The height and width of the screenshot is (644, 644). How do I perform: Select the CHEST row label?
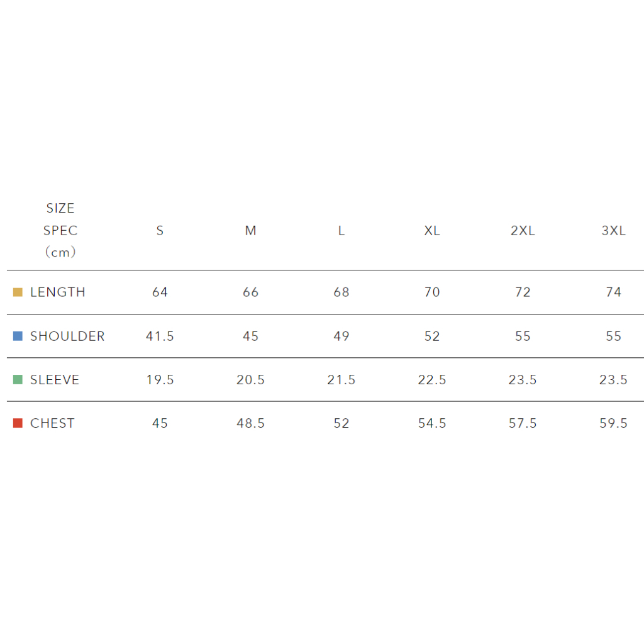[x=52, y=423]
